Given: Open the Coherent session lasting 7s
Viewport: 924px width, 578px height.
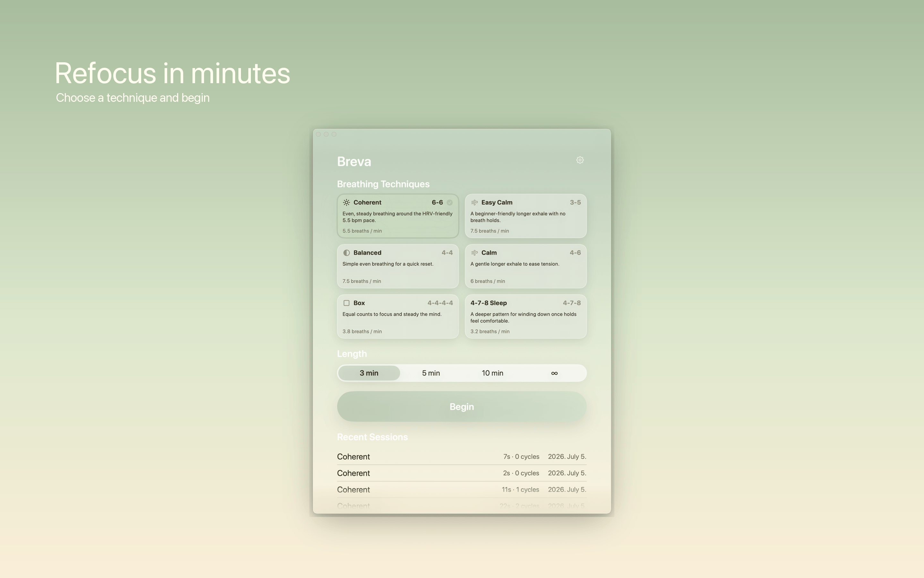Looking at the screenshot, I should pyautogui.click(x=462, y=457).
